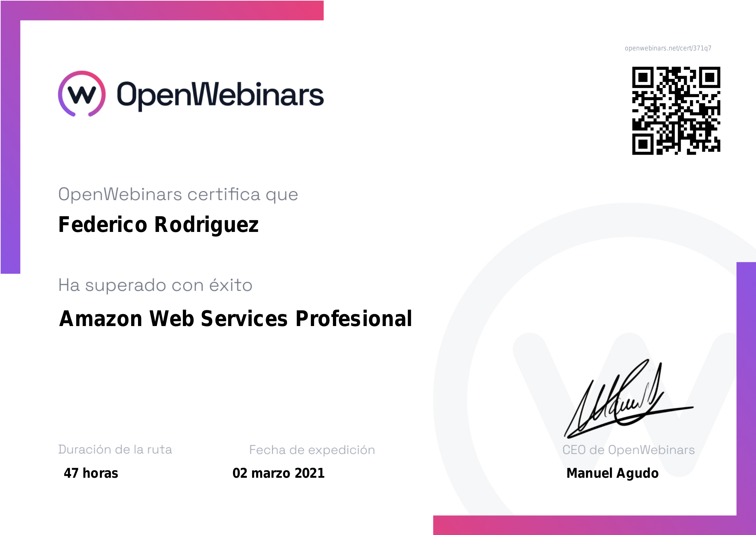Click the 'Duración de la ruta' label
This screenshot has width=756, height=535.
(x=115, y=450)
